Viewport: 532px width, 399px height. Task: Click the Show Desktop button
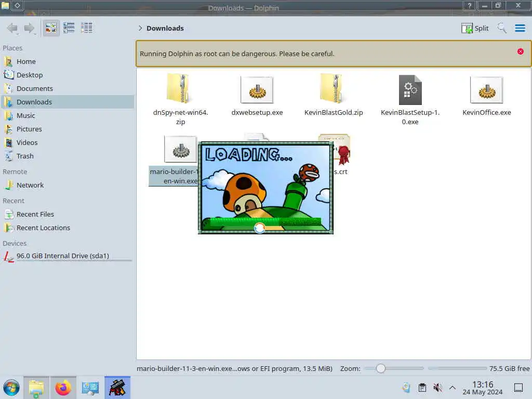[518, 388]
